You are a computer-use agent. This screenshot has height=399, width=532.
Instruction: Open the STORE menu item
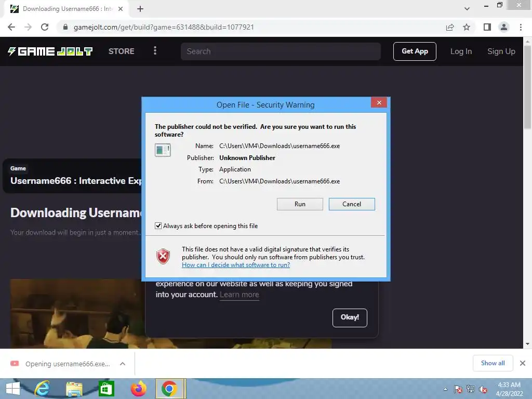pyautogui.click(x=122, y=51)
